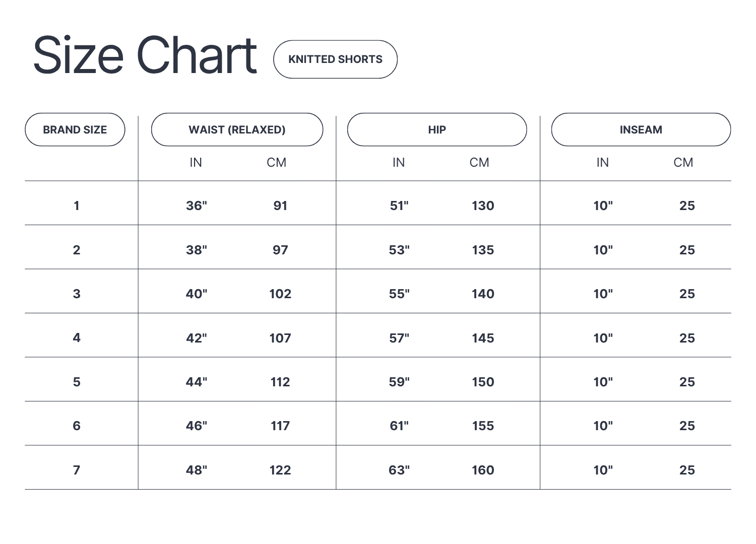Image resolution: width=756 pixels, height=544 pixels.
Task: Click the IN subheader under HIP
Action: (399, 162)
